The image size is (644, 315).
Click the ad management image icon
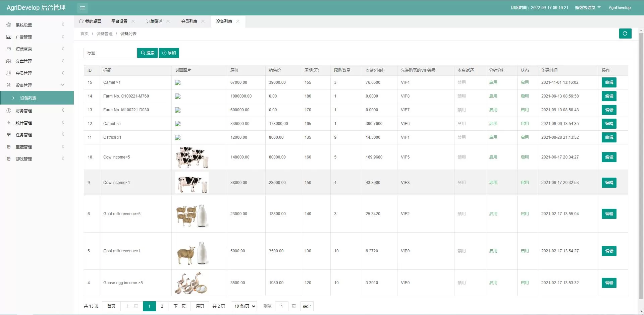point(9,37)
